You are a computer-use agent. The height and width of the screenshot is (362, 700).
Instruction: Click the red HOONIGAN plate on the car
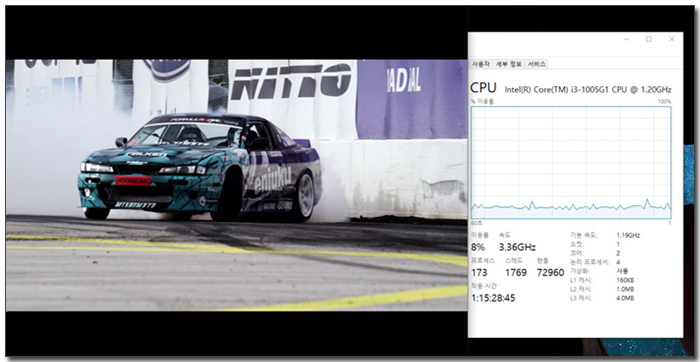coord(133,180)
